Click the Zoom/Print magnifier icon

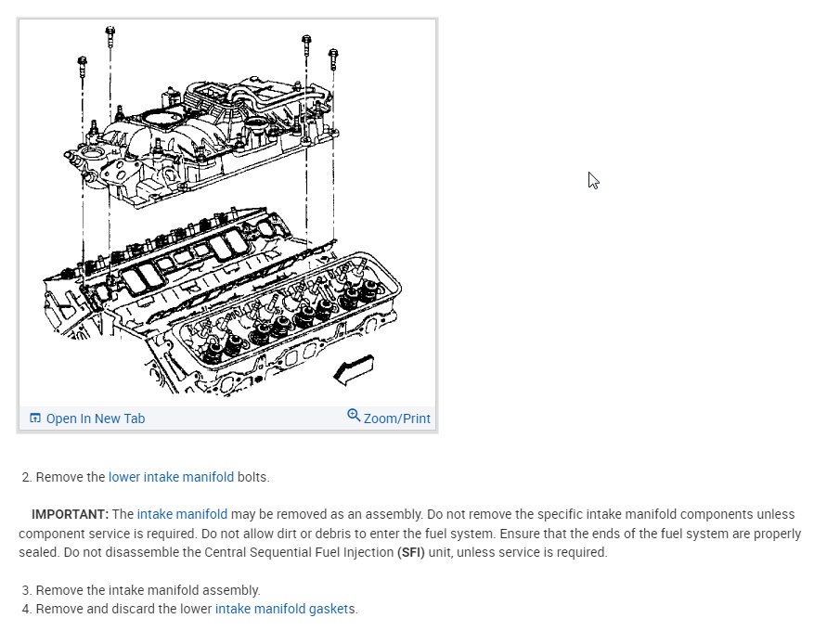pos(354,416)
